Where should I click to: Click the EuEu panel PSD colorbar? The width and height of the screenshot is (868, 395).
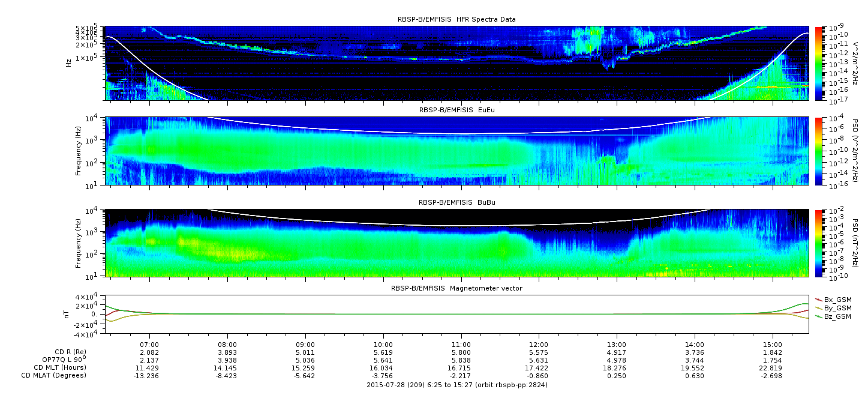[819, 151]
